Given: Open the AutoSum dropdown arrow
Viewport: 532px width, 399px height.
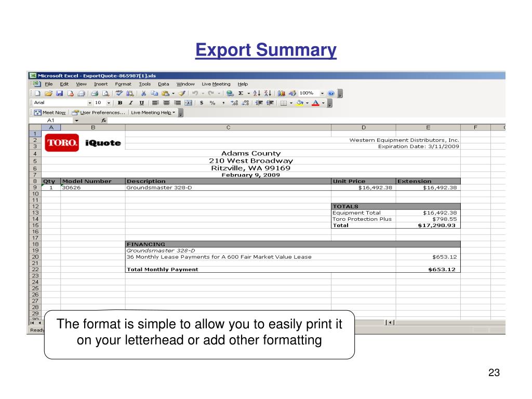Looking at the screenshot, I should (248, 94).
